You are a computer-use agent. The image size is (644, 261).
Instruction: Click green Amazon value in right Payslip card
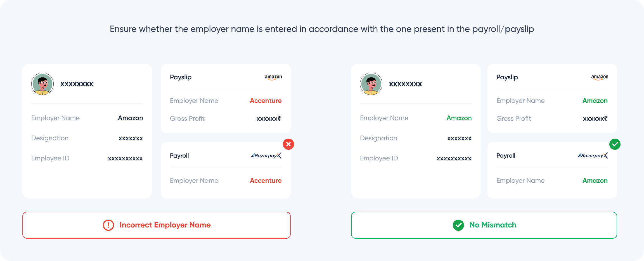595,101
